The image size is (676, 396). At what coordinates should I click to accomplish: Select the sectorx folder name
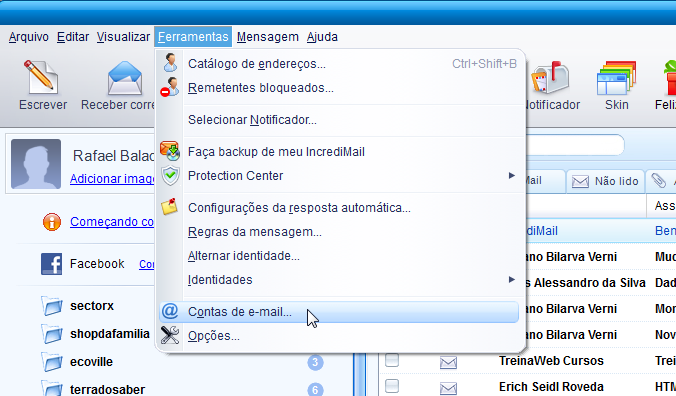pos(92,306)
